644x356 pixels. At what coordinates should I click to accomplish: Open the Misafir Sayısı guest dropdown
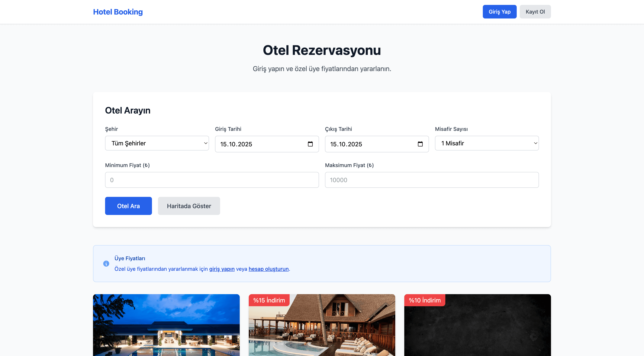pyautogui.click(x=487, y=143)
